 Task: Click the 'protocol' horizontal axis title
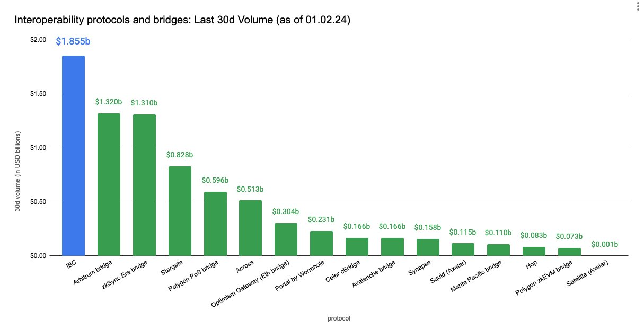pos(339,318)
